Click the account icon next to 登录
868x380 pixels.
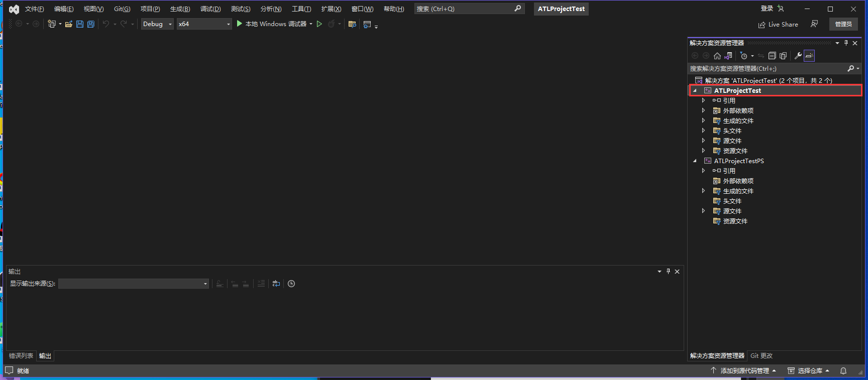click(x=780, y=9)
